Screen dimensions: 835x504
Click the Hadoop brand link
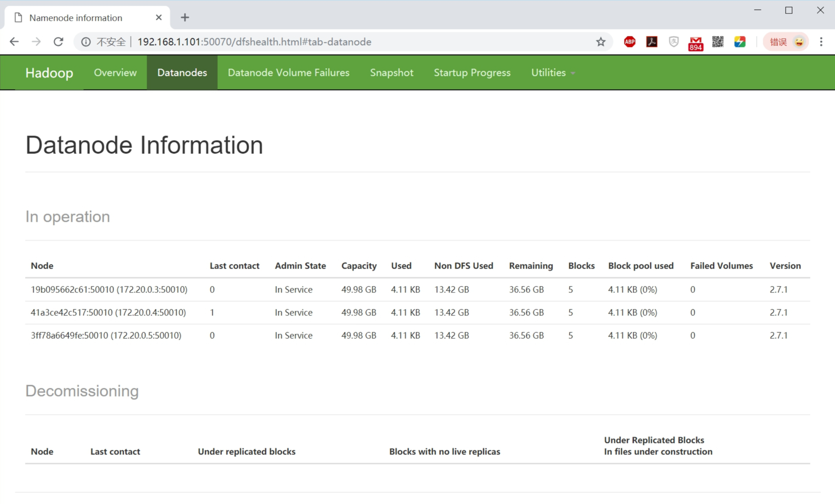coord(49,73)
